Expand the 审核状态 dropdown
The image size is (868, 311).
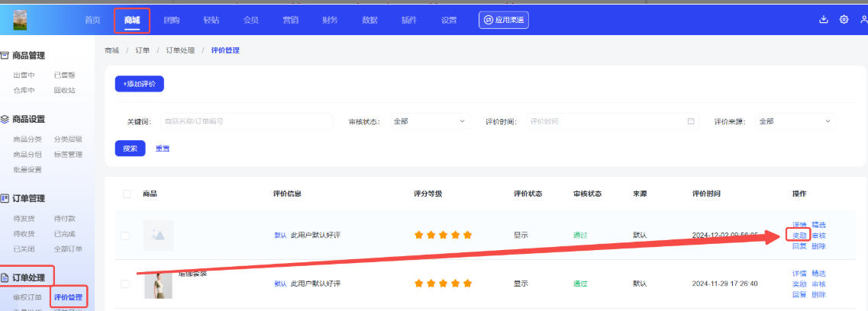pos(429,121)
